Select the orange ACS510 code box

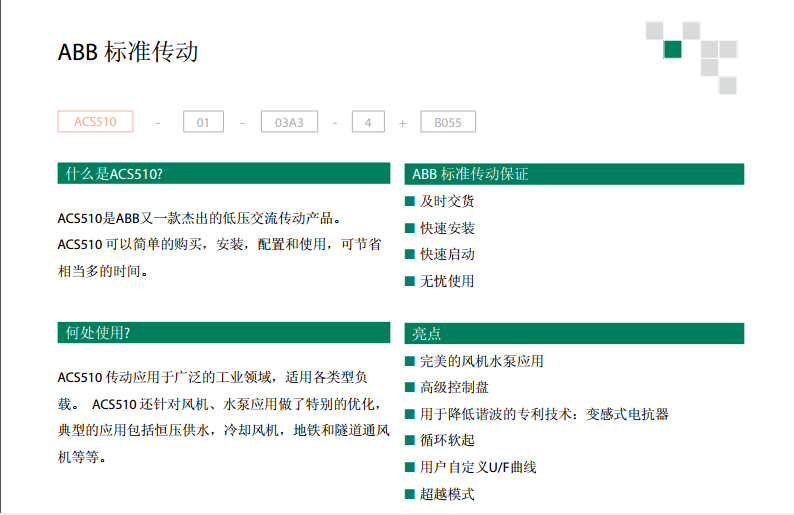95,122
